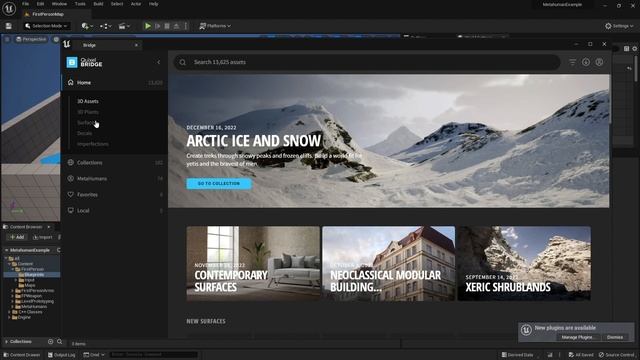Open the Tools menu
The image size is (640, 360).
coord(80,4)
